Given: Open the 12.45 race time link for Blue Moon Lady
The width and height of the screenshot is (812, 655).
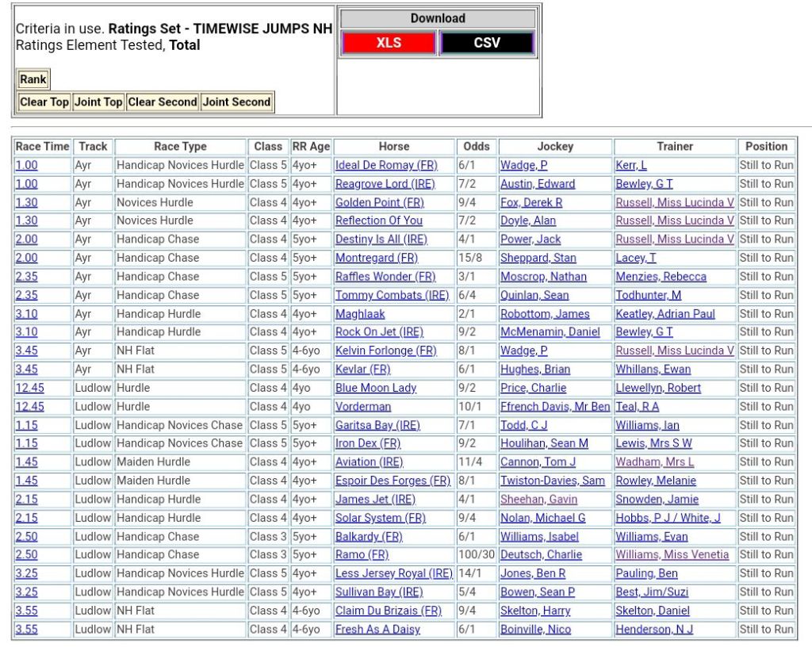Looking at the screenshot, I should coord(30,388).
